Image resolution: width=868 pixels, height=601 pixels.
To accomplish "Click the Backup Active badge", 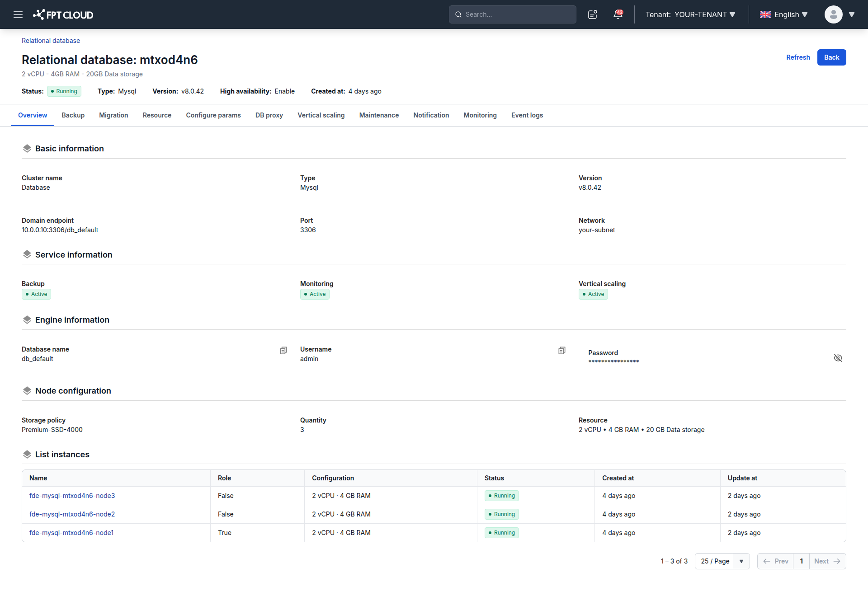I will (36, 294).
